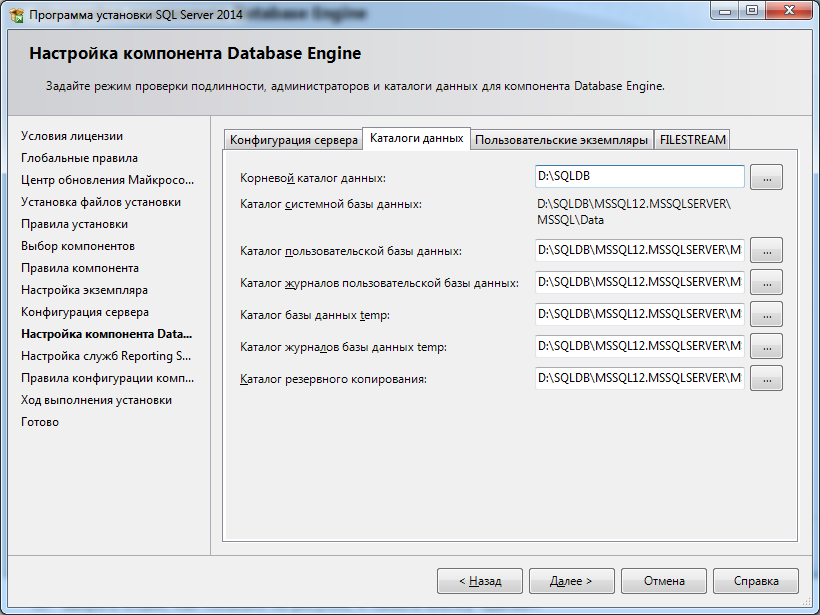
Task: Go back with the Назад button
Action: [x=480, y=581]
